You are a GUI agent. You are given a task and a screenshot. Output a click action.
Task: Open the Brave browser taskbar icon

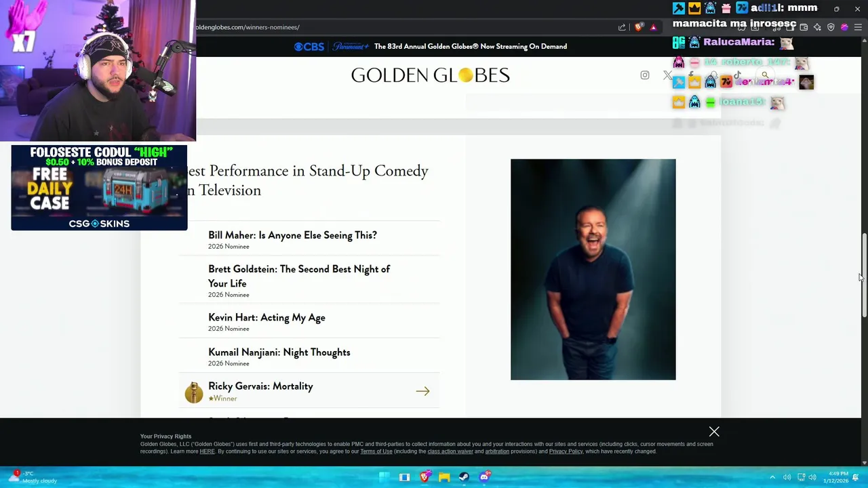click(425, 477)
